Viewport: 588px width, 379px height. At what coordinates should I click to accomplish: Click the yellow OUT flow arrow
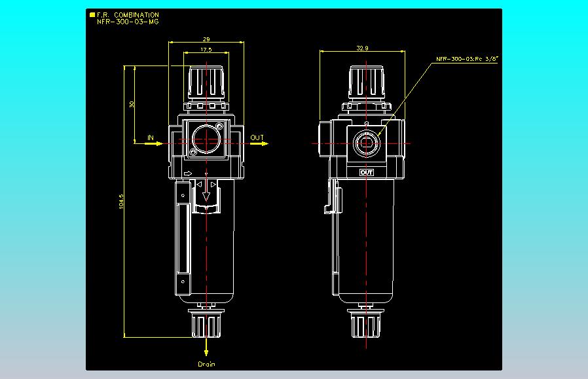click(259, 143)
